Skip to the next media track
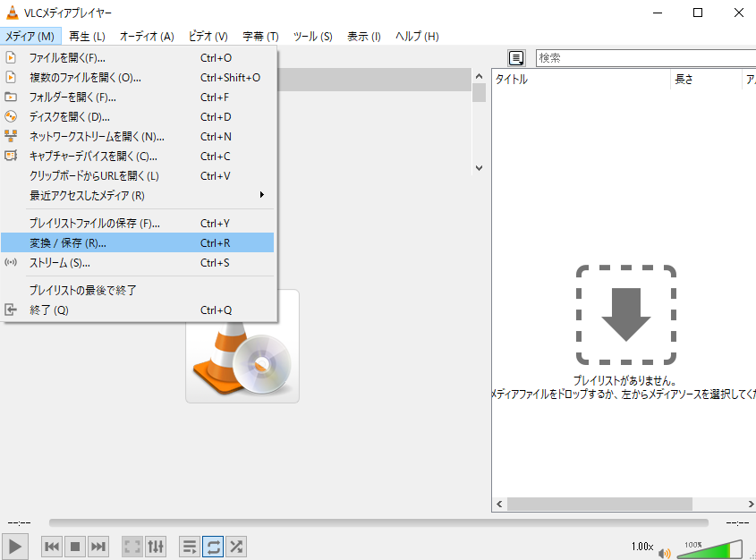 (x=98, y=547)
